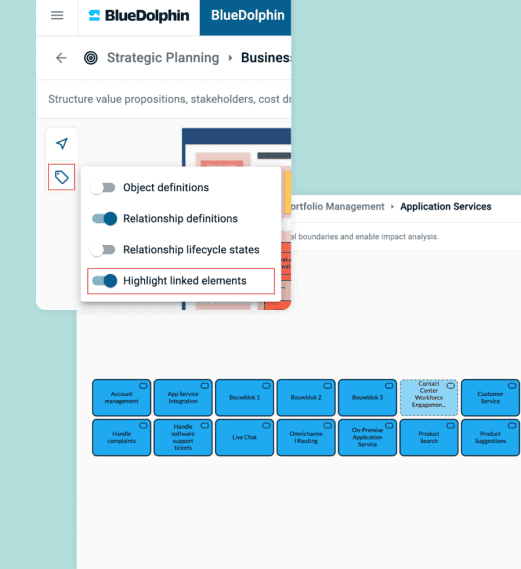Screen dimensions: 521x569
Task: Select the Account management element
Action: pyautogui.click(x=122, y=397)
